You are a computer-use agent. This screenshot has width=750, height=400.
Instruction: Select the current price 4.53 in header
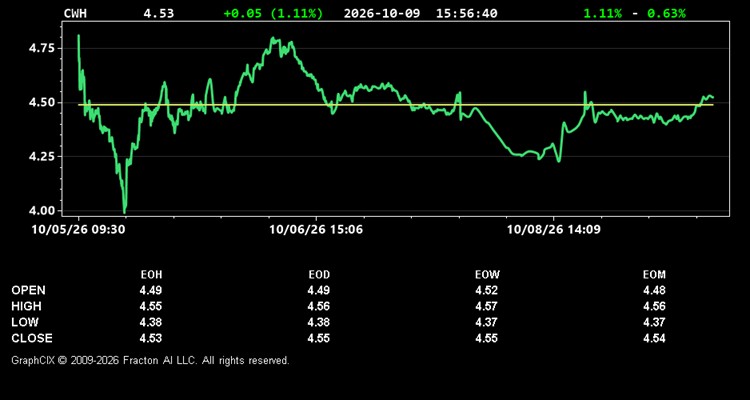pos(159,13)
